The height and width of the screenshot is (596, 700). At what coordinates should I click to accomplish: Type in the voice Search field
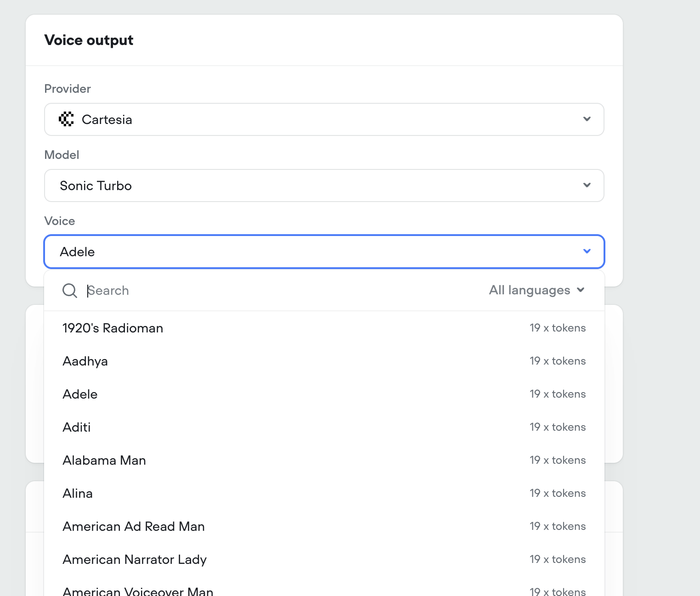click(276, 291)
